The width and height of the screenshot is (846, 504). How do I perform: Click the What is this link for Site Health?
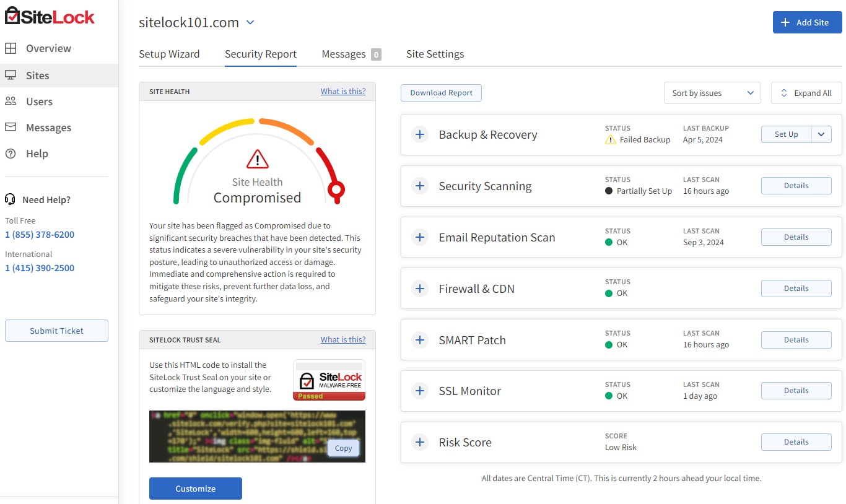342,92
